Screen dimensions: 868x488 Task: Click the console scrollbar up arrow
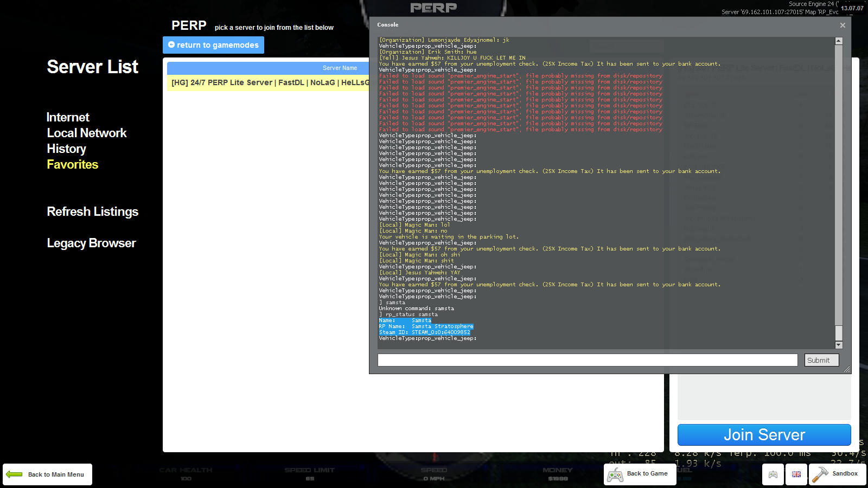point(839,41)
